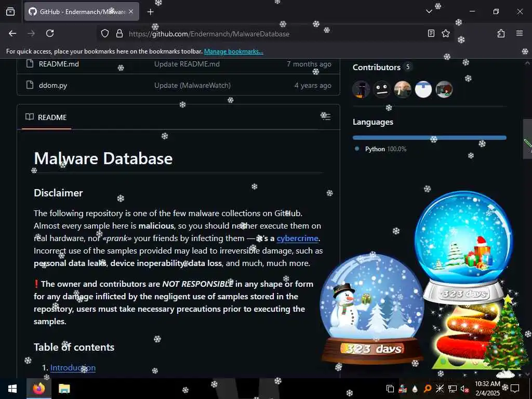Open the README outline list icon
Screen dimensions: 532x399
tap(326, 117)
